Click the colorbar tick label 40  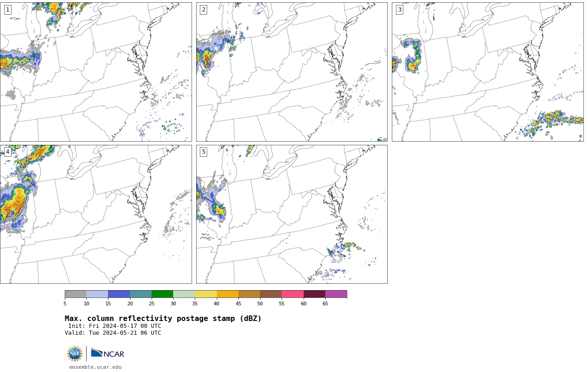(x=216, y=303)
